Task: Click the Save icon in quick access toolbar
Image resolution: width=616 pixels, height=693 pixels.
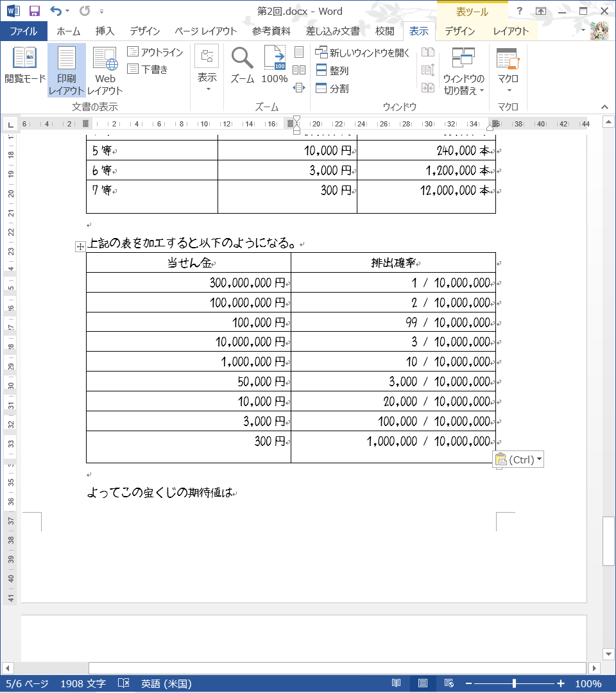Action: (35, 11)
